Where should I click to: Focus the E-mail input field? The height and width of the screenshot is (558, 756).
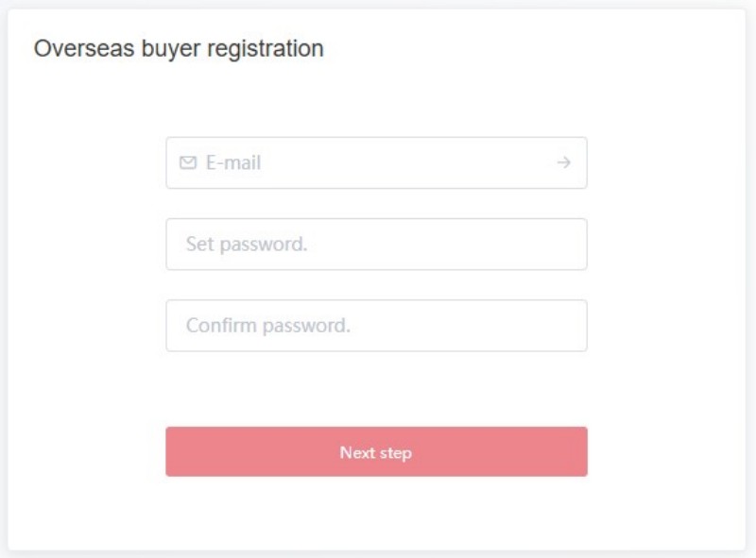pos(376,163)
